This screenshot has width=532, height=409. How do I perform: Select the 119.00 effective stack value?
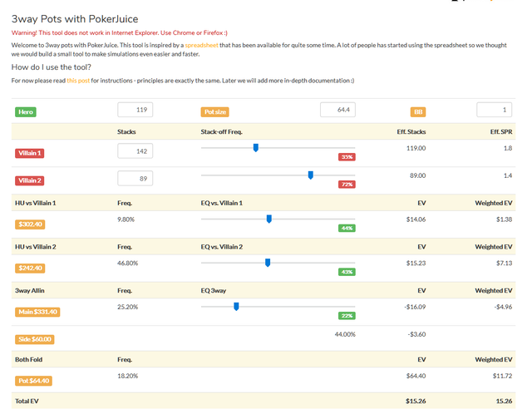(416, 148)
